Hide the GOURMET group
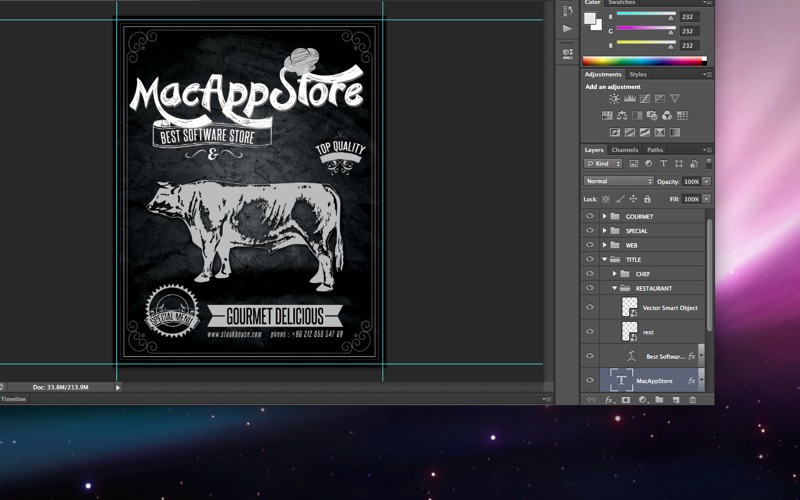This screenshot has height=500, width=800. [590, 216]
